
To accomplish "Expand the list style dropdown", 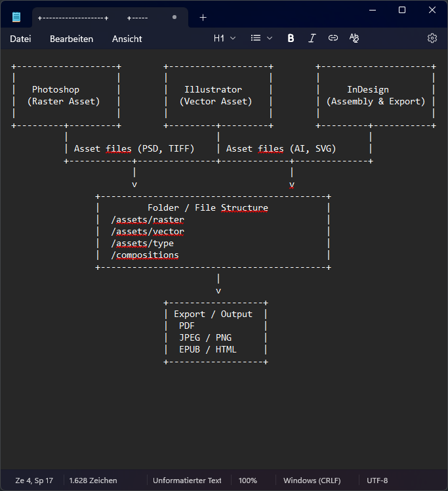I will pos(262,38).
